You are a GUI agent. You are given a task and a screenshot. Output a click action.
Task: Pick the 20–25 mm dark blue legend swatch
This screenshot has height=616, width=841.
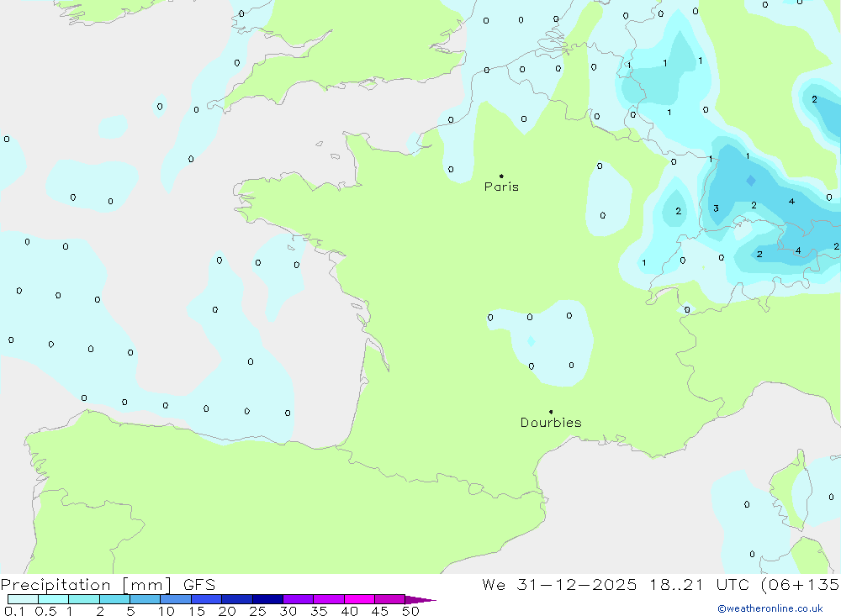pos(237,599)
